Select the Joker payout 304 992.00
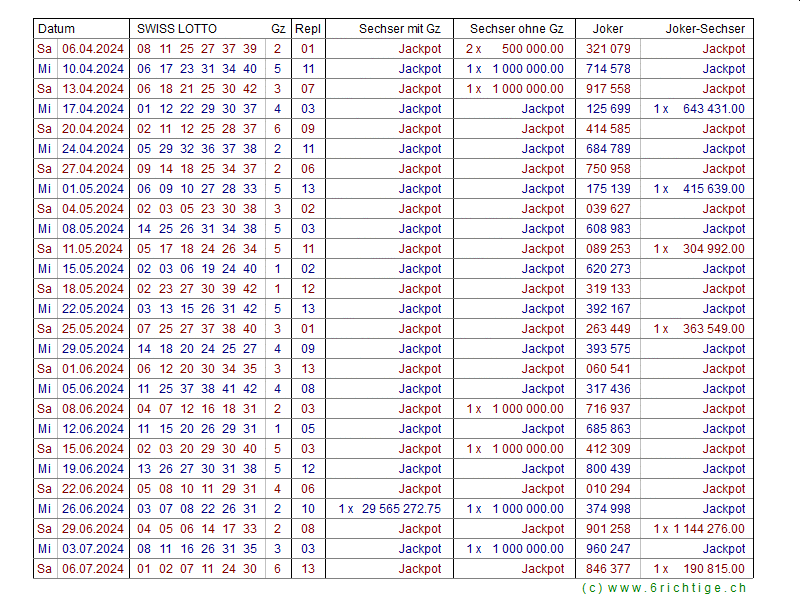 coord(713,249)
